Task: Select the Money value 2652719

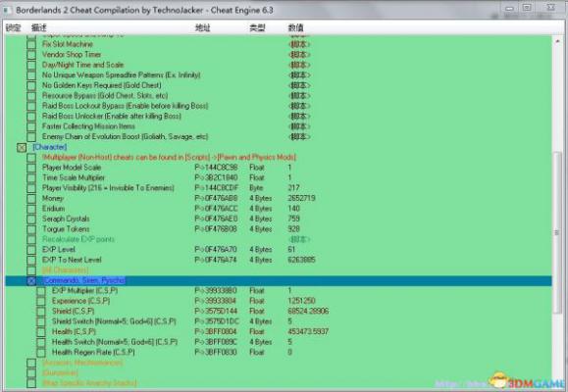Action: (x=301, y=198)
